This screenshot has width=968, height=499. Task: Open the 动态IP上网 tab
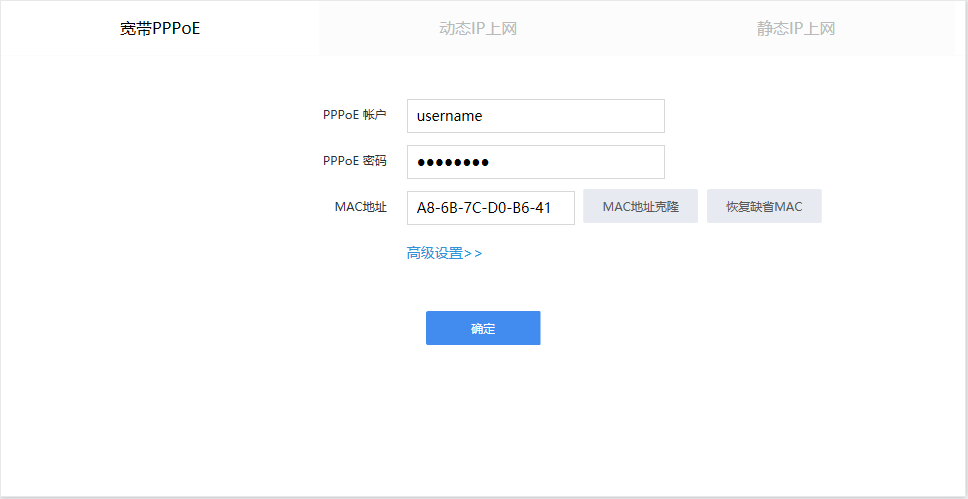[x=478, y=28]
